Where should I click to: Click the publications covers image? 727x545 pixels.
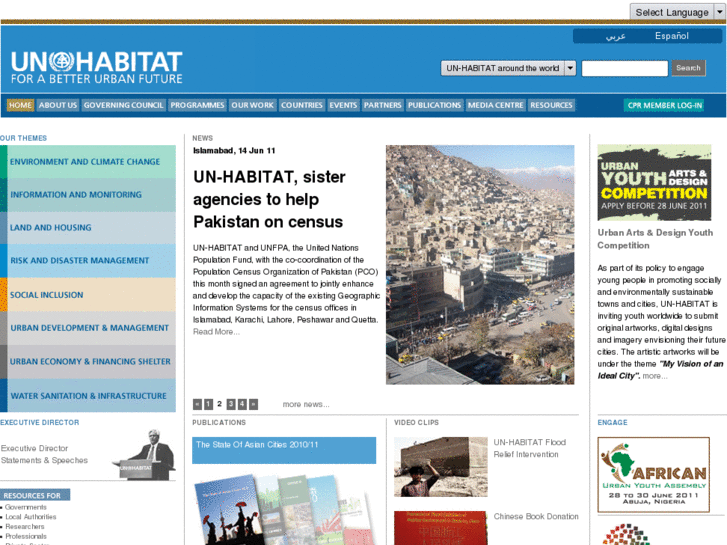pos(284,509)
